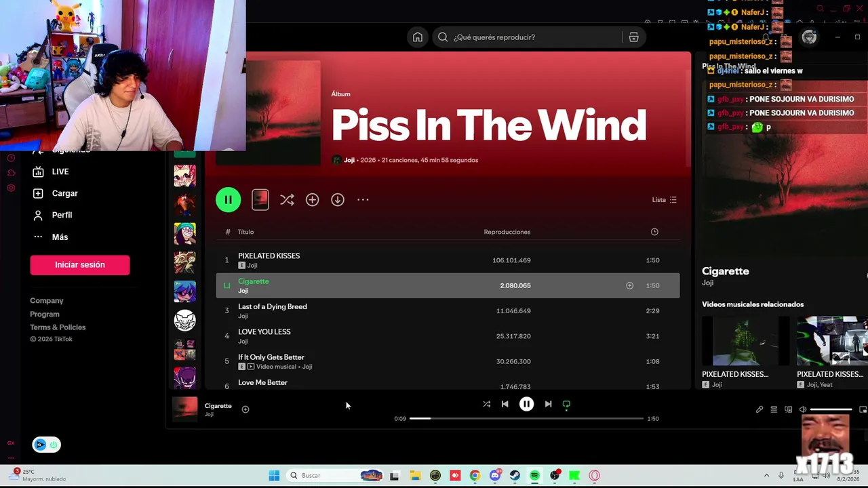Open connect to a device icon
The width and height of the screenshot is (868, 488).
pos(788,409)
